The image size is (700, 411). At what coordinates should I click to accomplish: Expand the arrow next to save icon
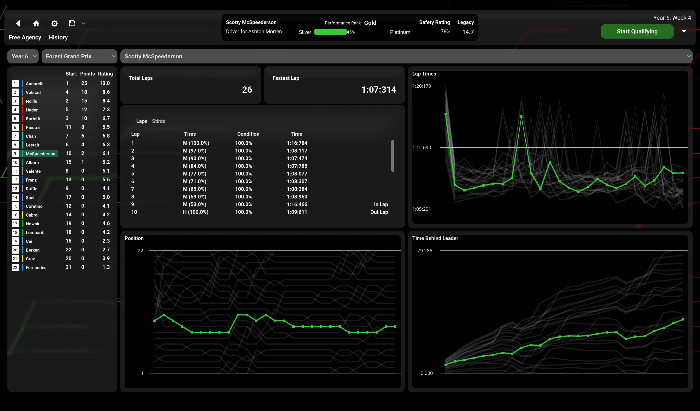click(x=84, y=22)
